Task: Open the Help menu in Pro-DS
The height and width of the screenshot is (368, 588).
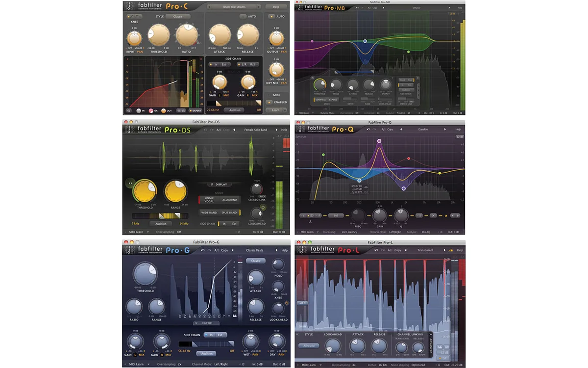Action: coord(284,130)
